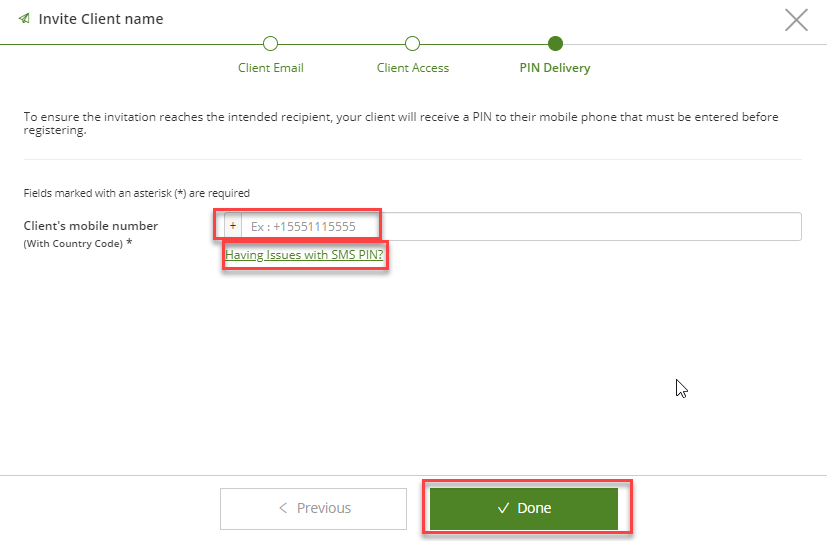This screenshot has width=827, height=541.
Task: Click the filled PIN Delivery step circle
Action: (555, 44)
